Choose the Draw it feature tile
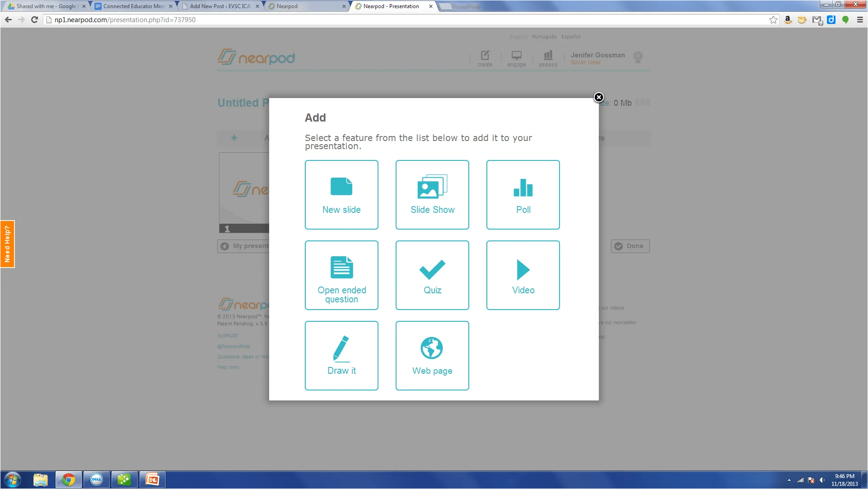This screenshot has height=489, width=868. click(x=341, y=356)
